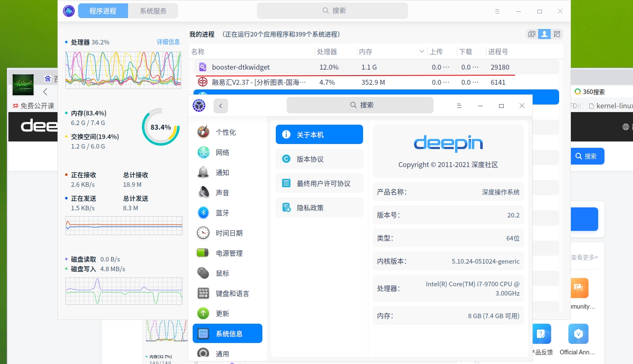Switch to all processes view
Image resolution: width=633 pixels, height=364 pixels.
(557, 34)
